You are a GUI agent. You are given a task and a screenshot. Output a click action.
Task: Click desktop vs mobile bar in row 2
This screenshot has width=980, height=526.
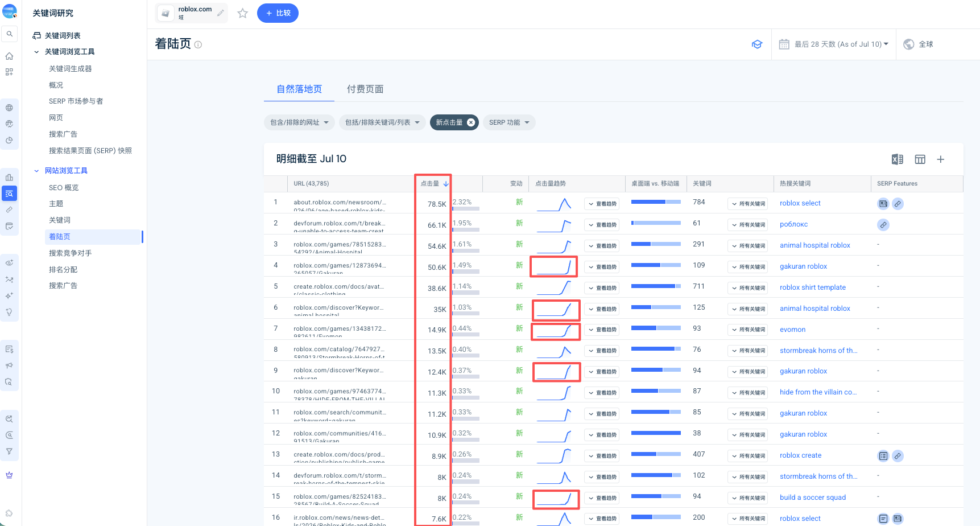pos(656,223)
